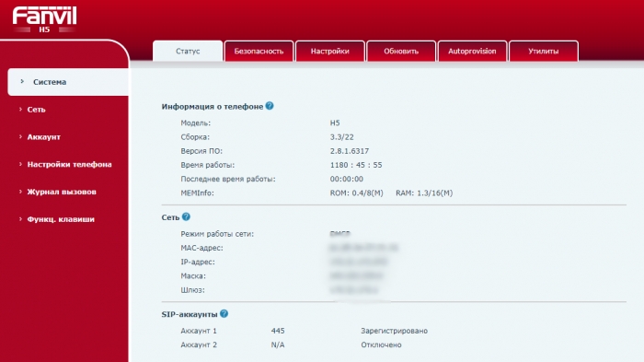This screenshot has width=644, height=362.
Task: Open Журнал вызовов in the sidebar
Action: pyautogui.click(x=62, y=192)
